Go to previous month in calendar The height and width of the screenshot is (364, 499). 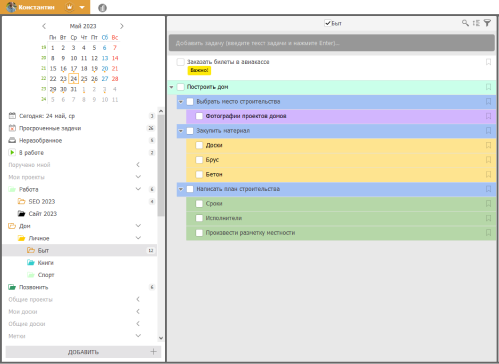click(44, 26)
